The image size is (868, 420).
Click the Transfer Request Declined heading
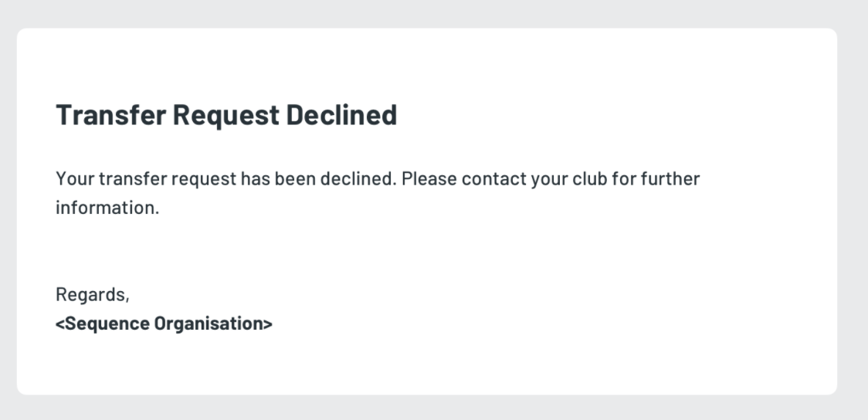(226, 115)
